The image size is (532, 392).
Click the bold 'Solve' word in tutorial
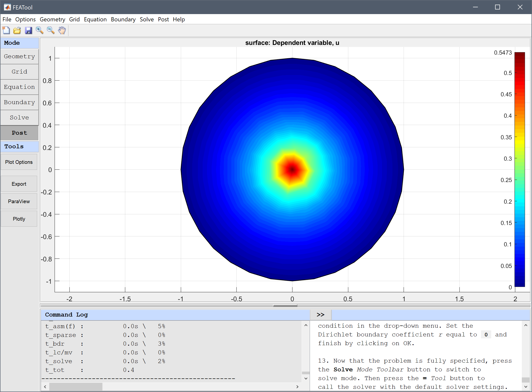[343, 369]
